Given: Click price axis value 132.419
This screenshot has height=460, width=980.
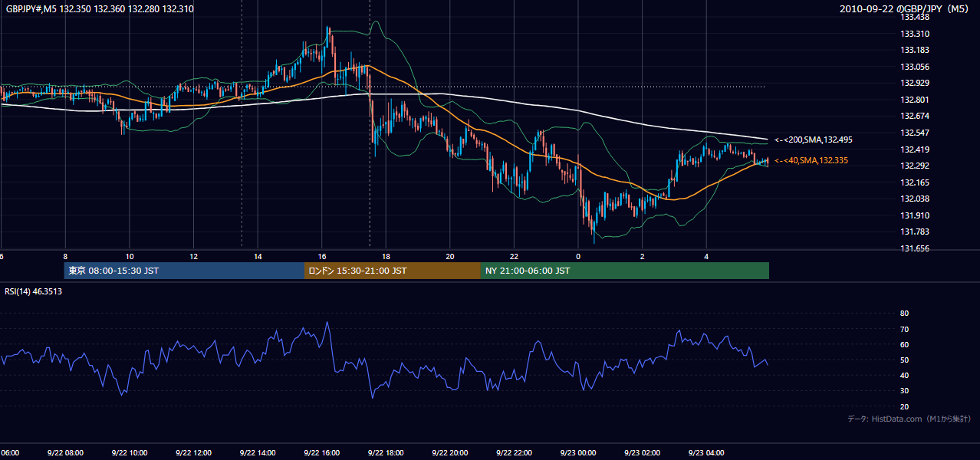Looking at the screenshot, I should (916, 149).
